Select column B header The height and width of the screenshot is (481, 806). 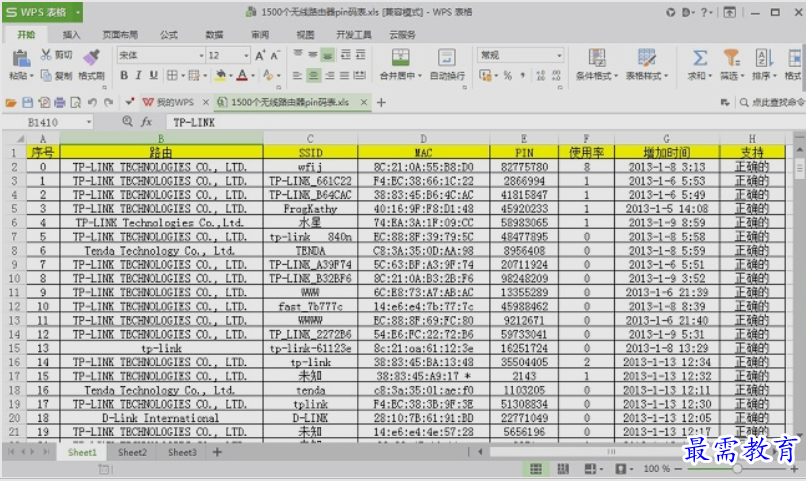[161, 139]
